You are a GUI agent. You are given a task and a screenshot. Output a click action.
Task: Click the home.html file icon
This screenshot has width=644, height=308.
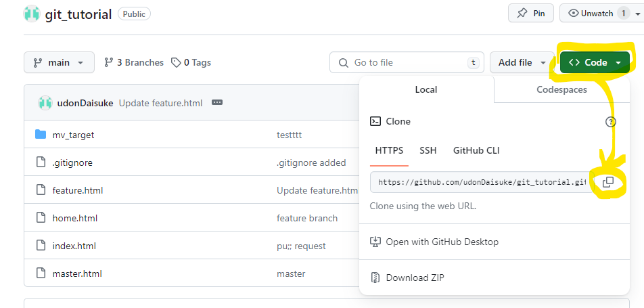coord(41,218)
